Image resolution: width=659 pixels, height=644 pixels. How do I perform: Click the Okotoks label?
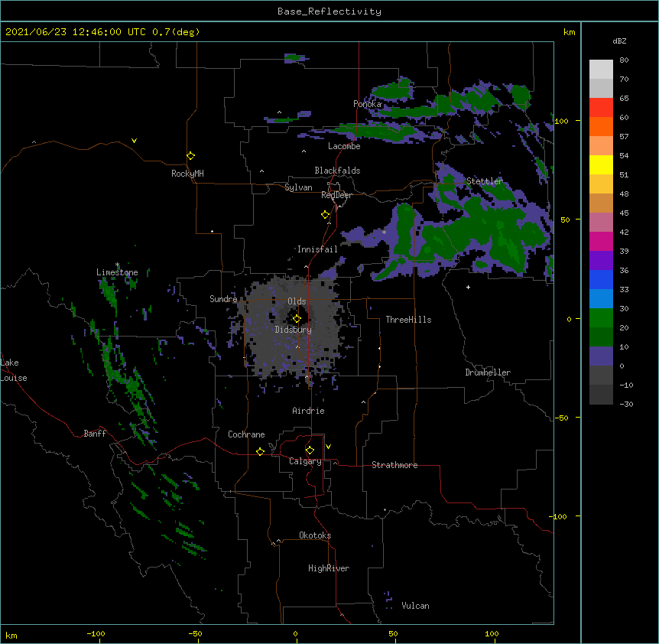pyautogui.click(x=315, y=535)
